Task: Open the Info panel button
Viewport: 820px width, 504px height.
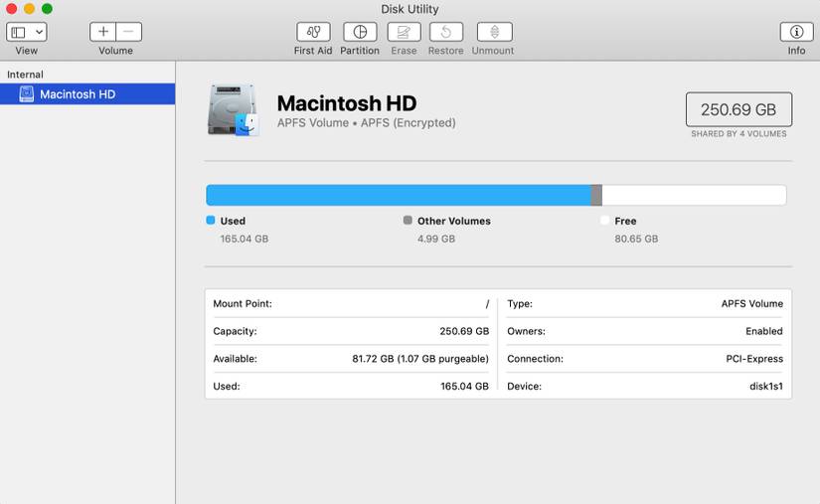Action: pos(796,32)
